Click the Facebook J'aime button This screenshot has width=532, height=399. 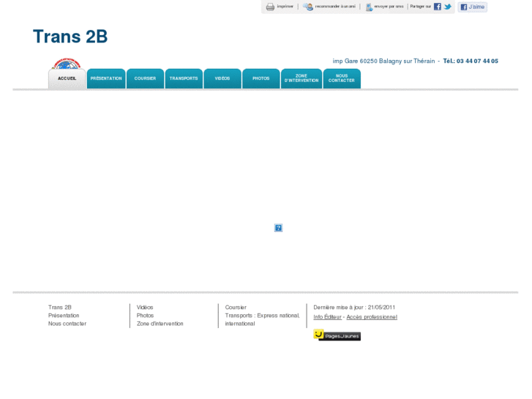(472, 7)
